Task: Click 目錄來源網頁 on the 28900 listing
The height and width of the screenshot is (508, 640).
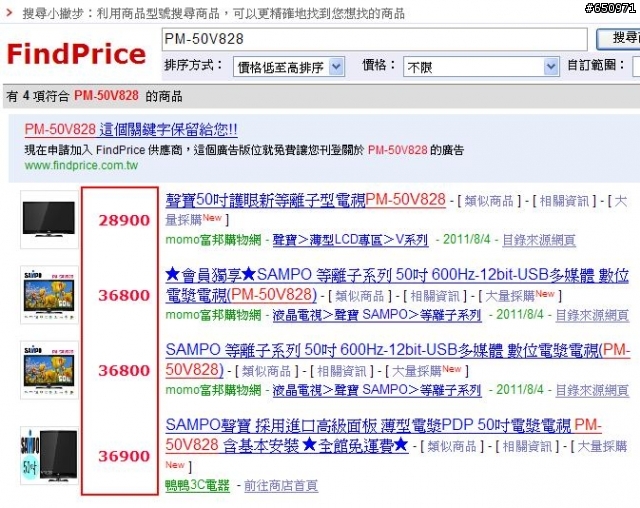Action: click(539, 240)
